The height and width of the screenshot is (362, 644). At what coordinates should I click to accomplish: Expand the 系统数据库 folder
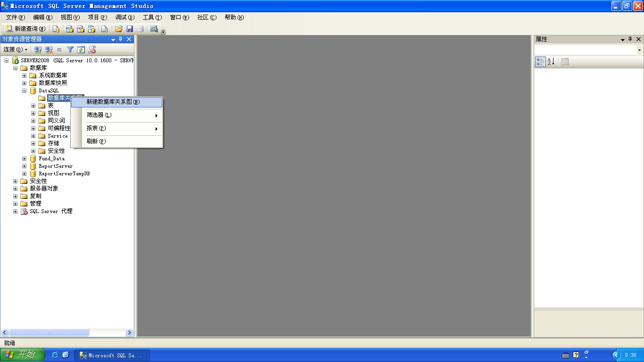25,75
